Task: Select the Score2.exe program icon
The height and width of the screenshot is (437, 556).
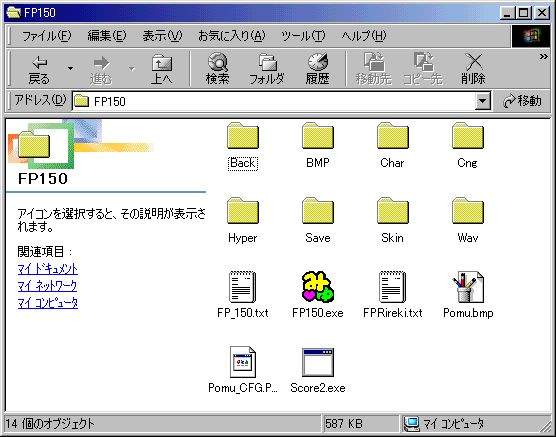Action: click(x=318, y=362)
